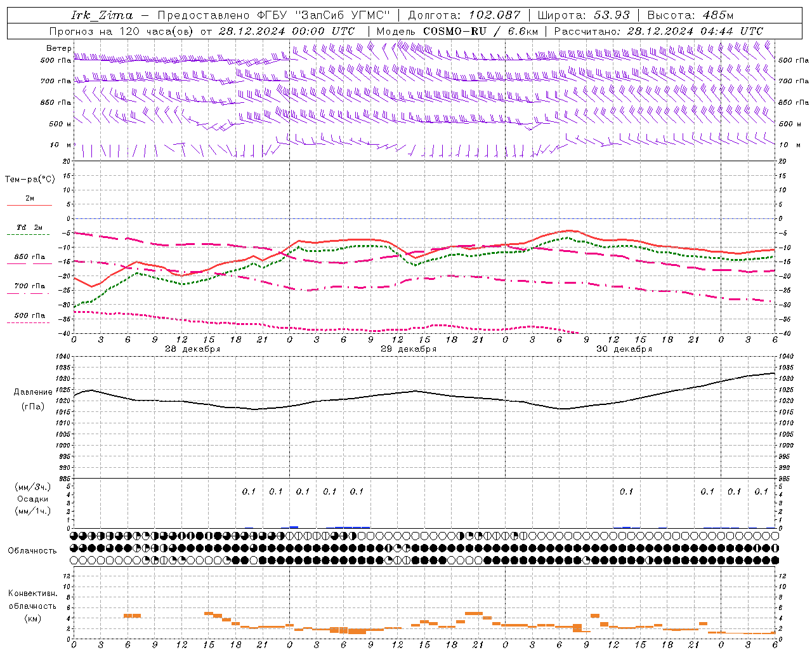This screenshot has height=650, width=812.
Task: Click the "28 декабря" date label
Action: [192, 349]
